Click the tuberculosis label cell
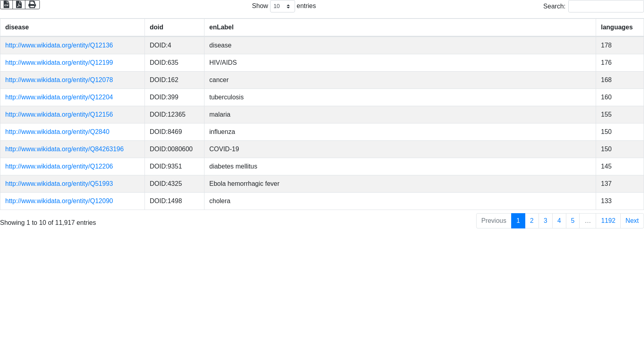 coord(400,97)
